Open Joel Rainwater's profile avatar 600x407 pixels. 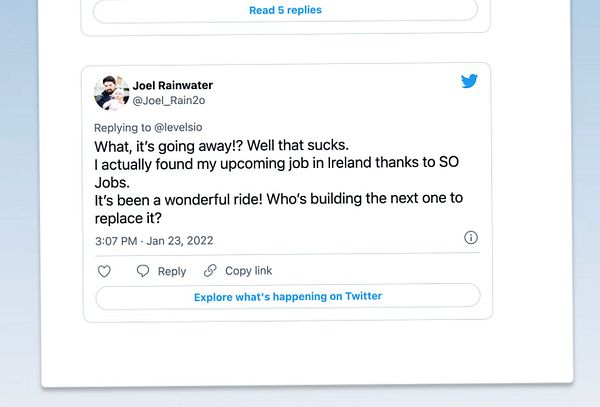[x=111, y=92]
